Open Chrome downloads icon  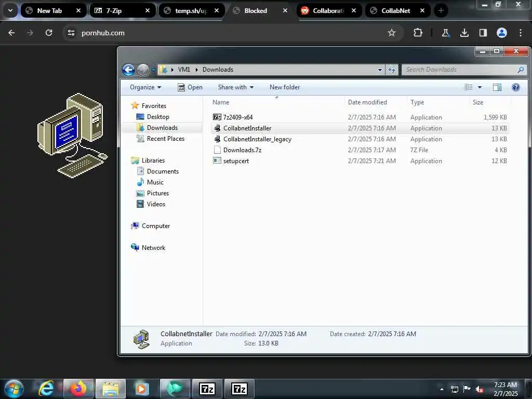point(464,33)
